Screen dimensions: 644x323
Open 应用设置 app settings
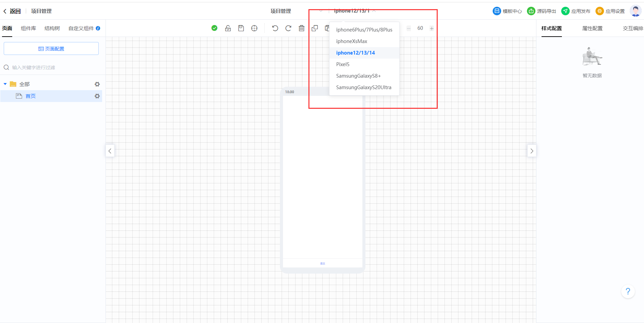click(x=610, y=11)
